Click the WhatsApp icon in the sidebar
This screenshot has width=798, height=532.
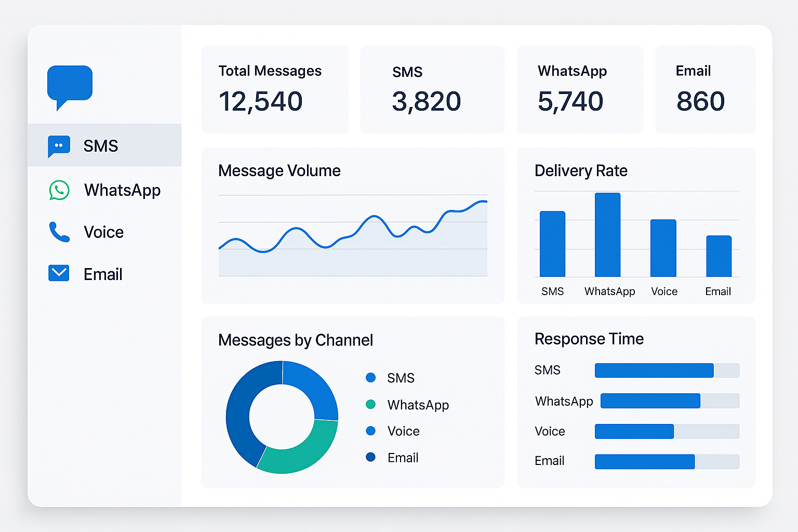tap(59, 190)
